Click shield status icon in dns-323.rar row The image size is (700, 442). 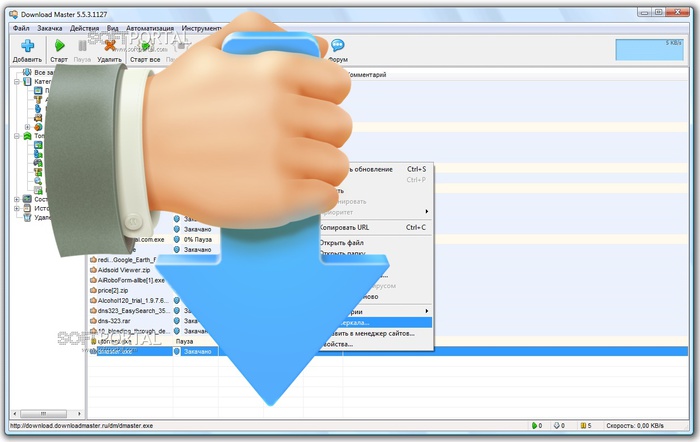(177, 321)
